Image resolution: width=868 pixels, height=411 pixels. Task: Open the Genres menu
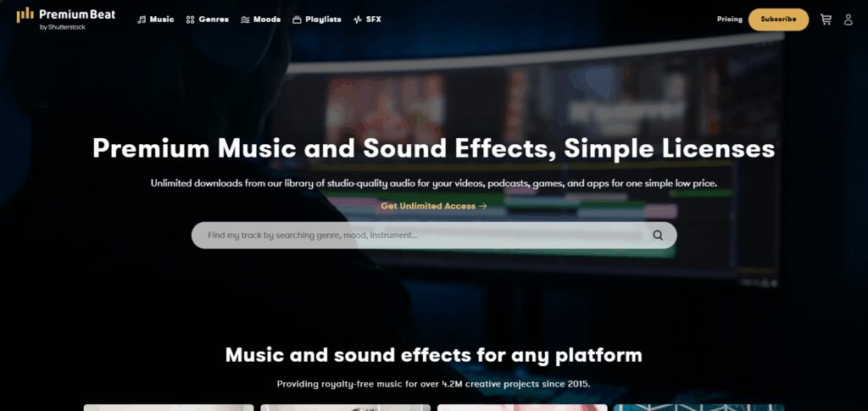pos(207,19)
